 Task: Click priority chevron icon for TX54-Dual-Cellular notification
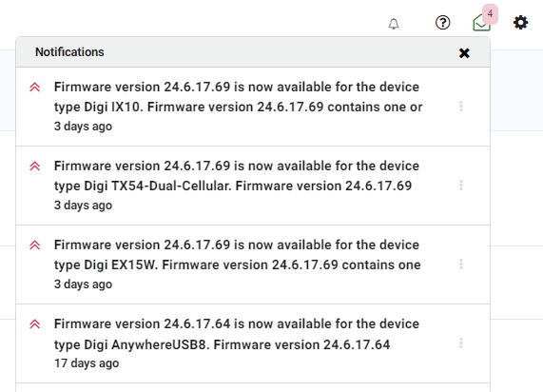(34, 166)
